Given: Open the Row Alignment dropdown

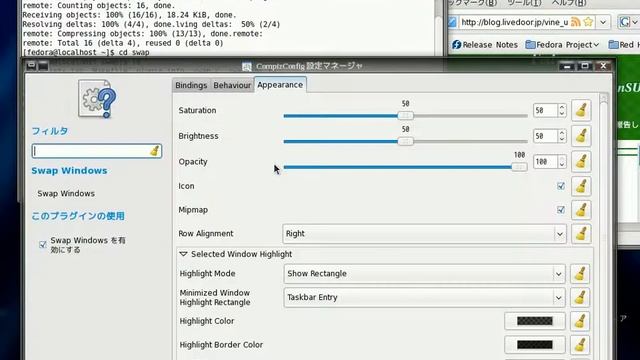Looking at the screenshot, I should [424, 233].
